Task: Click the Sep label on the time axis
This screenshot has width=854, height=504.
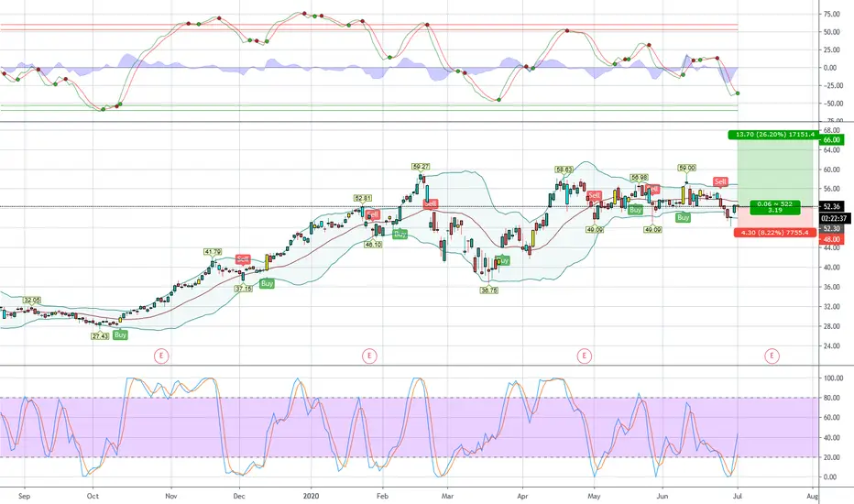Action: [x=24, y=496]
